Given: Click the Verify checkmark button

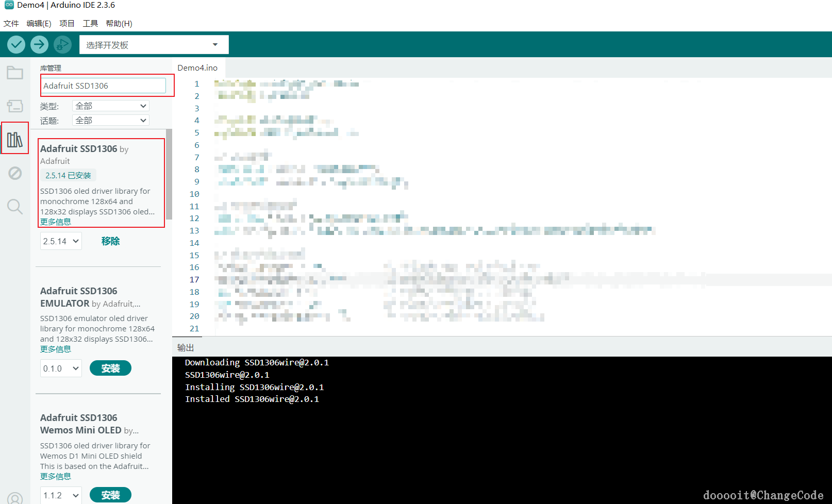Looking at the screenshot, I should [16, 45].
